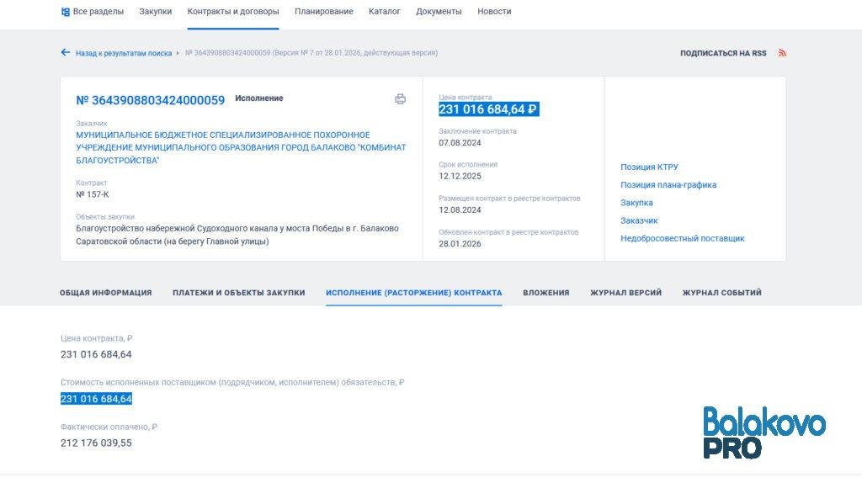Switch to ЖУРНАЛ ВЕРСИЙ tab
Viewport: 862px width, 504px height.
625,293
